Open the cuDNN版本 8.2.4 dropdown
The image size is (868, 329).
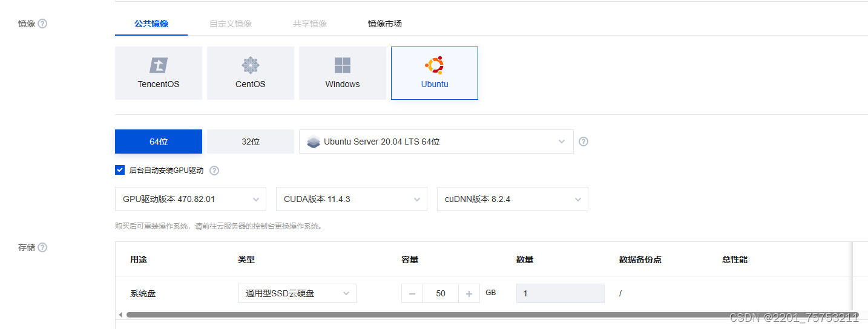513,199
